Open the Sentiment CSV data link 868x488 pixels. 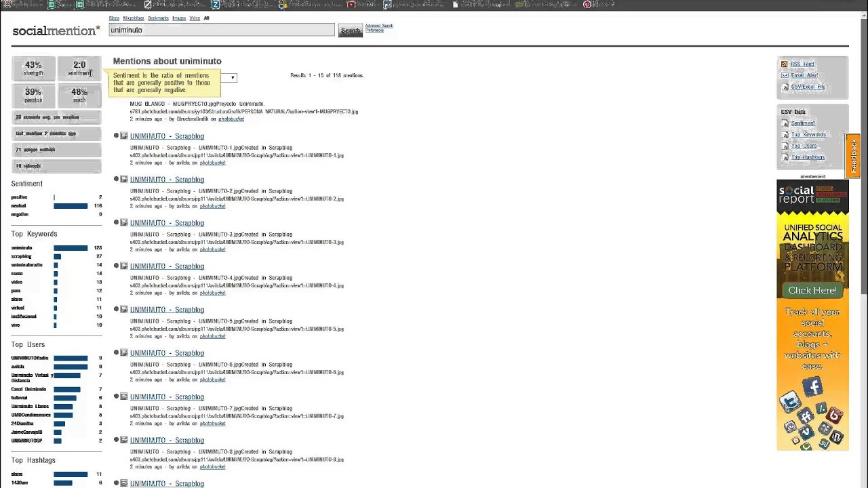[803, 123]
